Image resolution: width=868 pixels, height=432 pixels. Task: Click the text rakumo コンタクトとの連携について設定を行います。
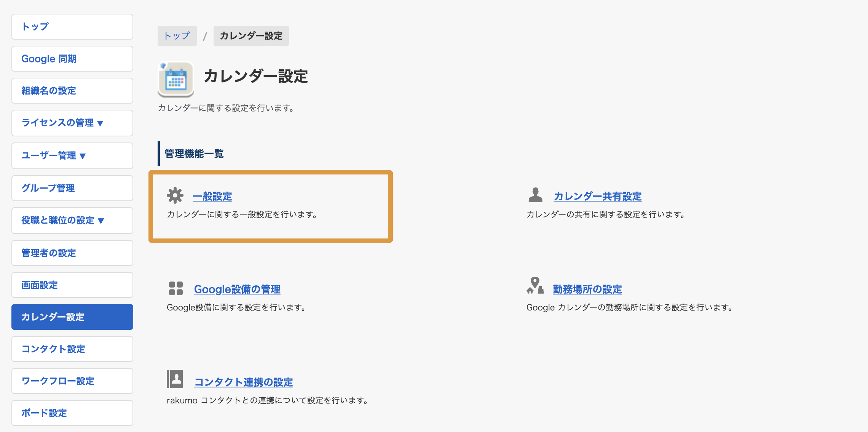click(268, 400)
